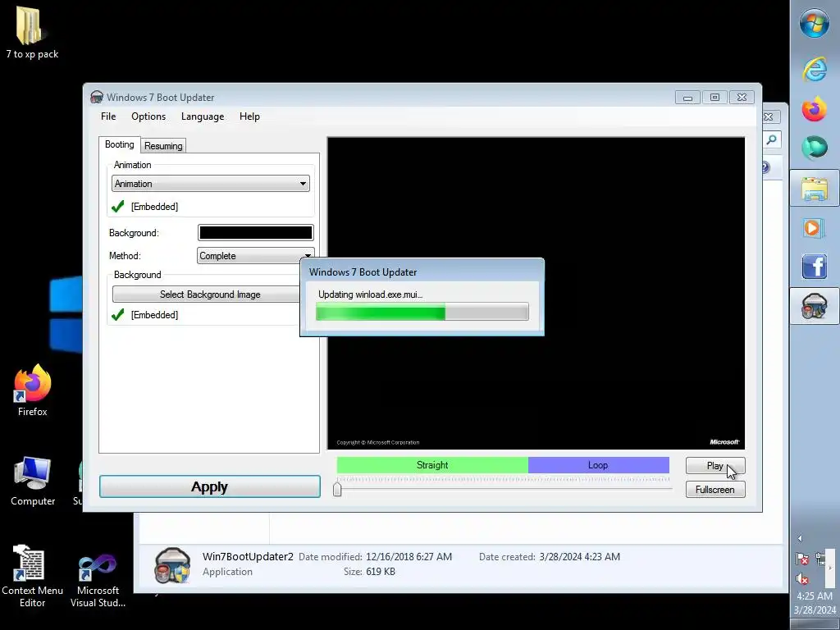
Task: Open the Facebook taskbar icon
Action: point(815,267)
